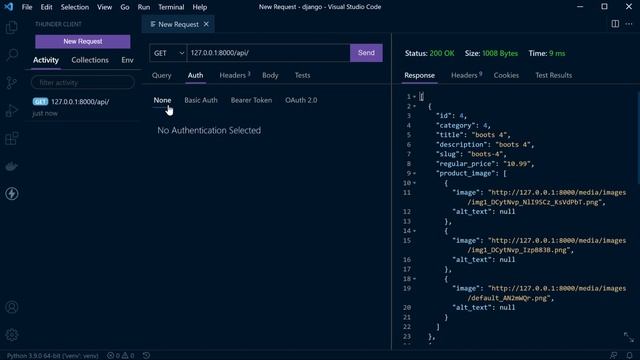The image size is (640, 360).
Task: Collapse the object at response line 10
Action: (414, 183)
